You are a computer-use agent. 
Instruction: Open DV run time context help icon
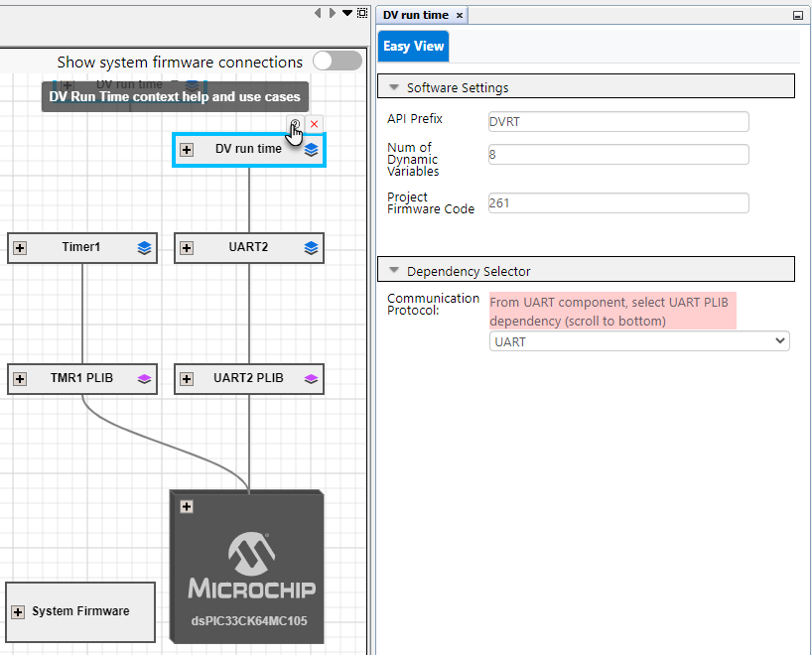tap(295, 124)
